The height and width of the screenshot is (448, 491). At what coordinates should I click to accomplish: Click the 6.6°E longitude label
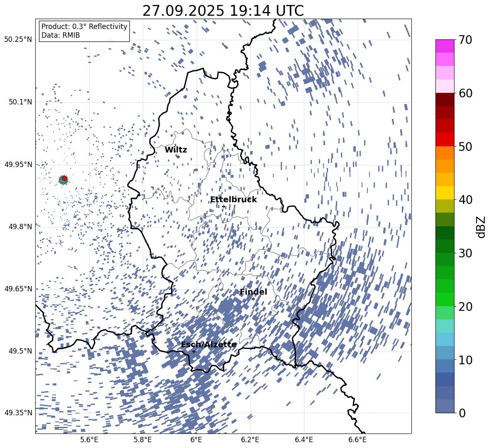tap(357, 440)
